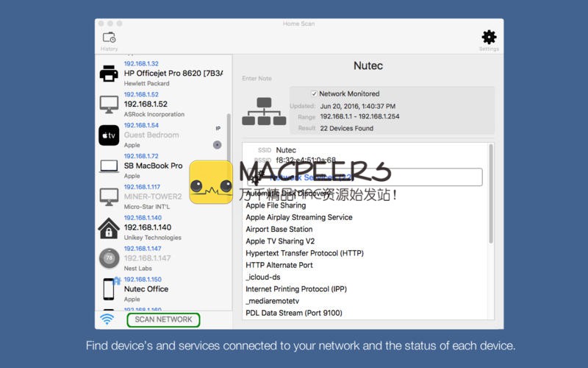Open IP link 192.168.1.54

pyautogui.click(x=141, y=125)
